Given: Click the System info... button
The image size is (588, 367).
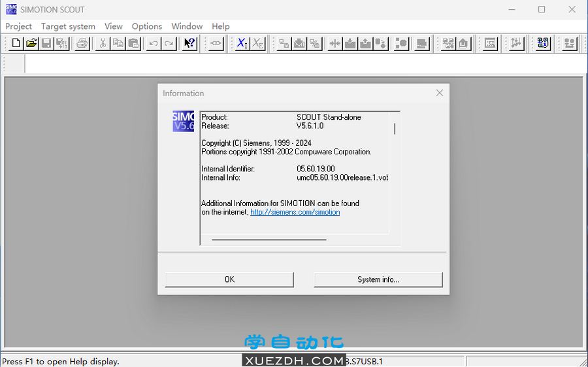Looking at the screenshot, I should point(378,279).
